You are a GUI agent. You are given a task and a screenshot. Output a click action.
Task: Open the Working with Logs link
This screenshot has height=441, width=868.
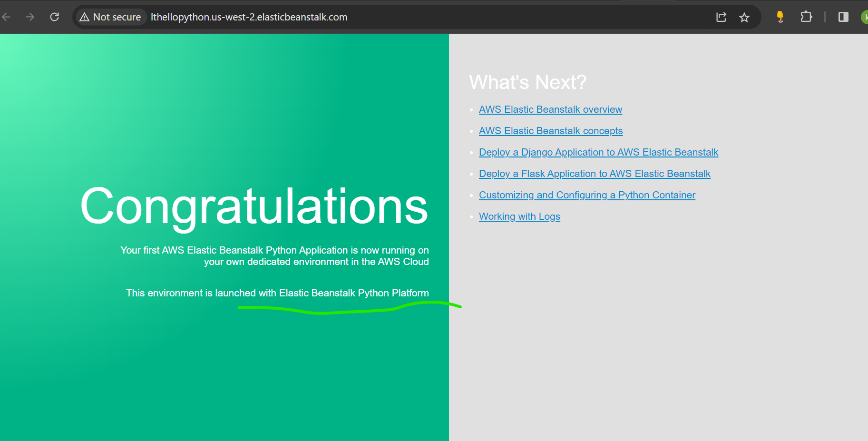click(519, 216)
